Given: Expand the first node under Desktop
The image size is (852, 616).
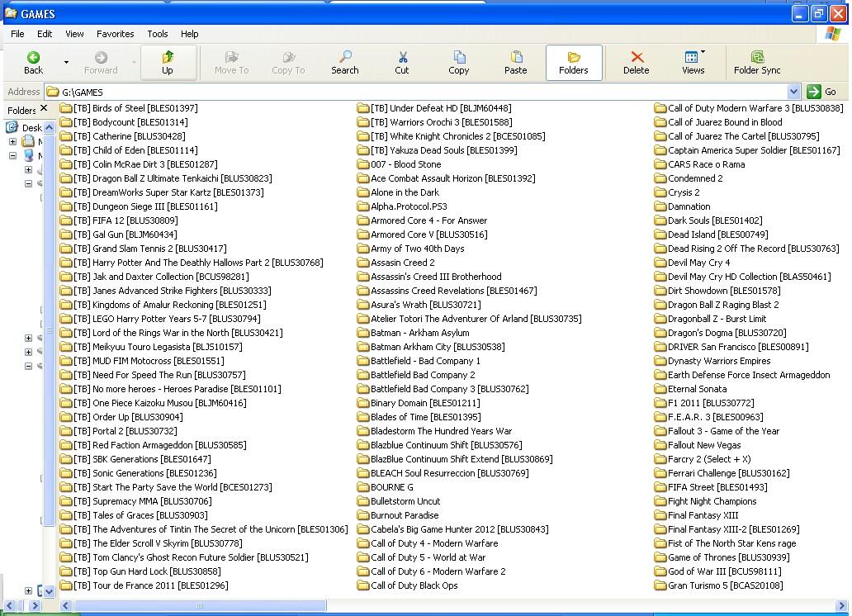Looking at the screenshot, I should tap(12, 141).
